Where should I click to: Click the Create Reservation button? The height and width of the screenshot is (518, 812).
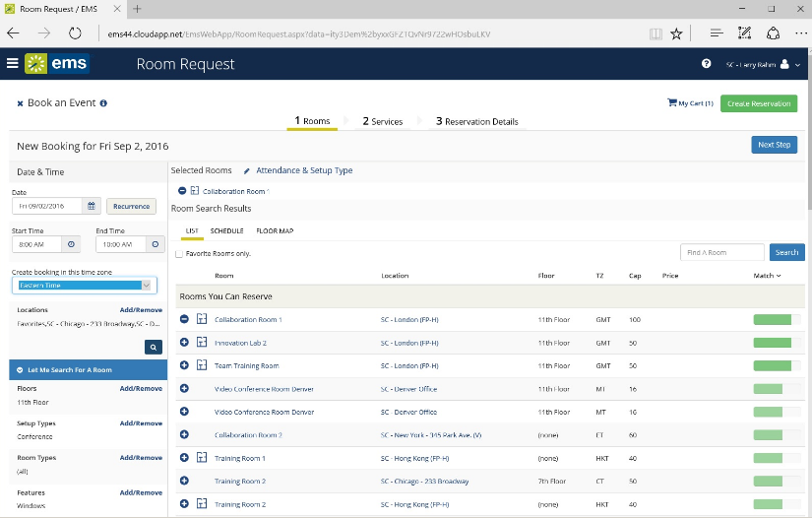point(758,103)
